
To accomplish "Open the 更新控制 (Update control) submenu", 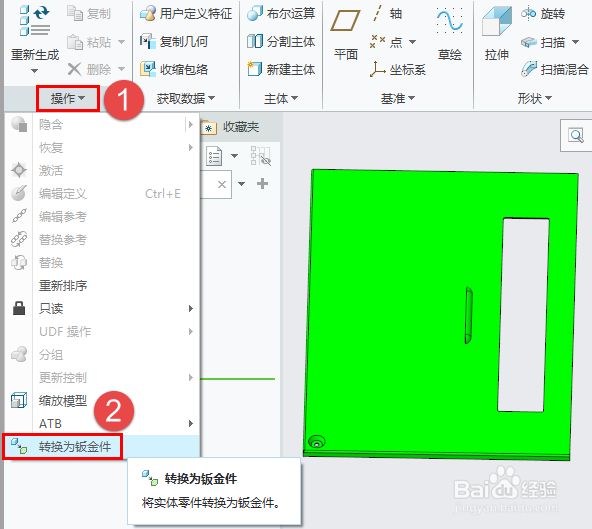I will (102, 378).
